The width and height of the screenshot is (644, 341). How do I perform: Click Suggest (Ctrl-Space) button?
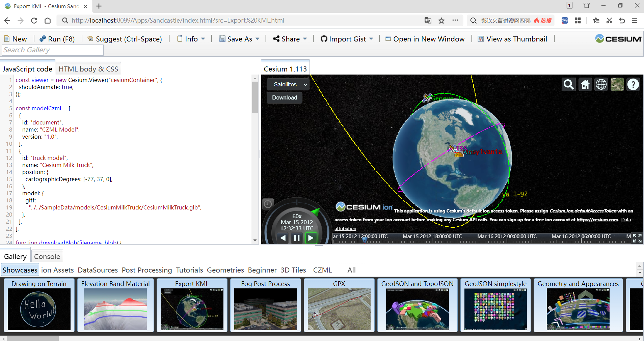tap(125, 39)
